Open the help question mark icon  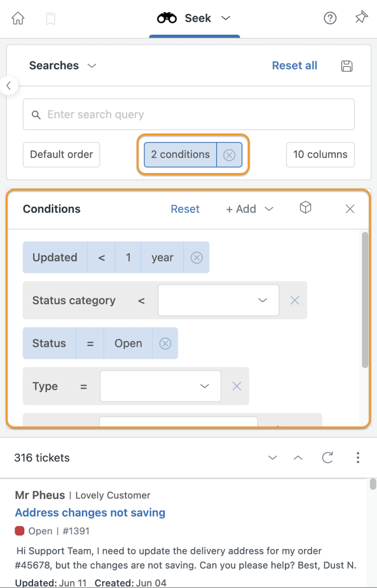coord(330,18)
